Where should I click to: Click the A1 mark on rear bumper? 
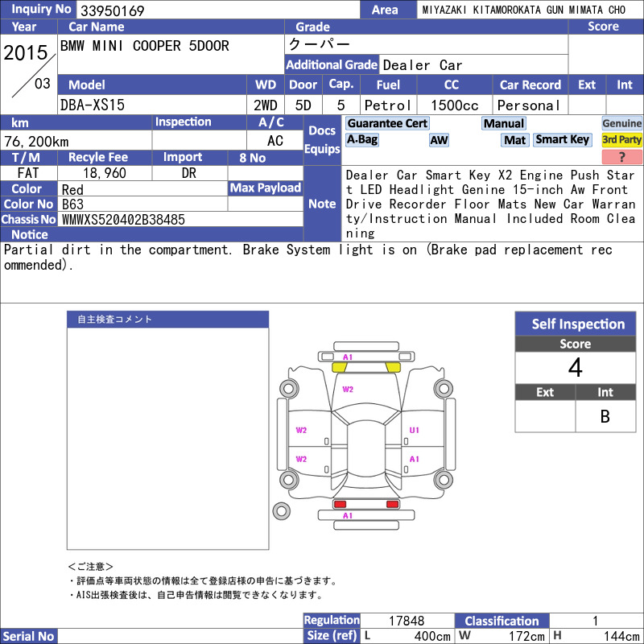(x=348, y=515)
